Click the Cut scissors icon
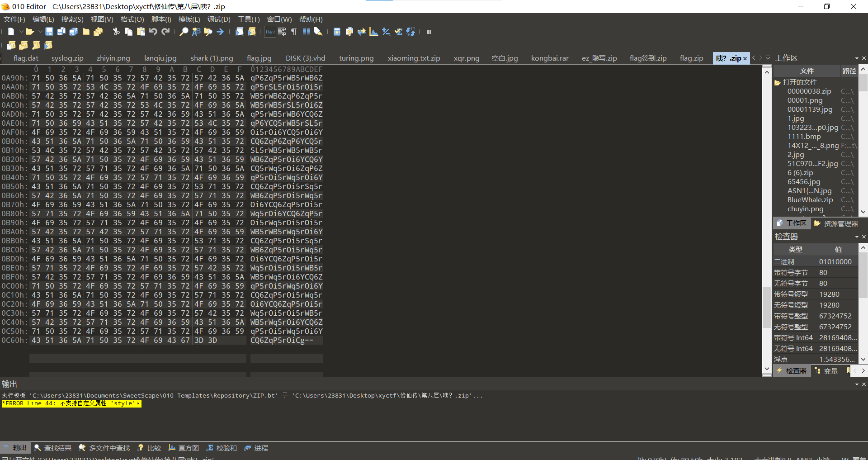 116,32
